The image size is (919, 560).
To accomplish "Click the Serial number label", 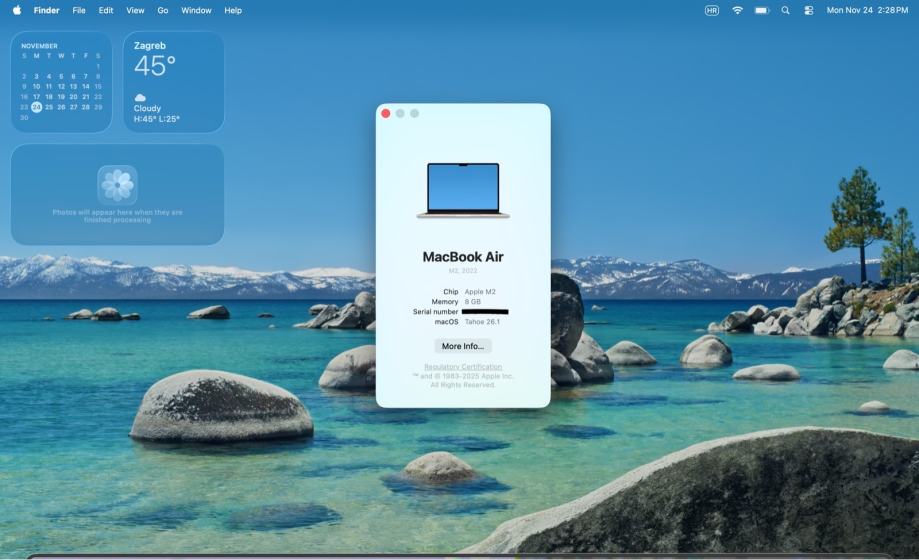I will [435, 311].
